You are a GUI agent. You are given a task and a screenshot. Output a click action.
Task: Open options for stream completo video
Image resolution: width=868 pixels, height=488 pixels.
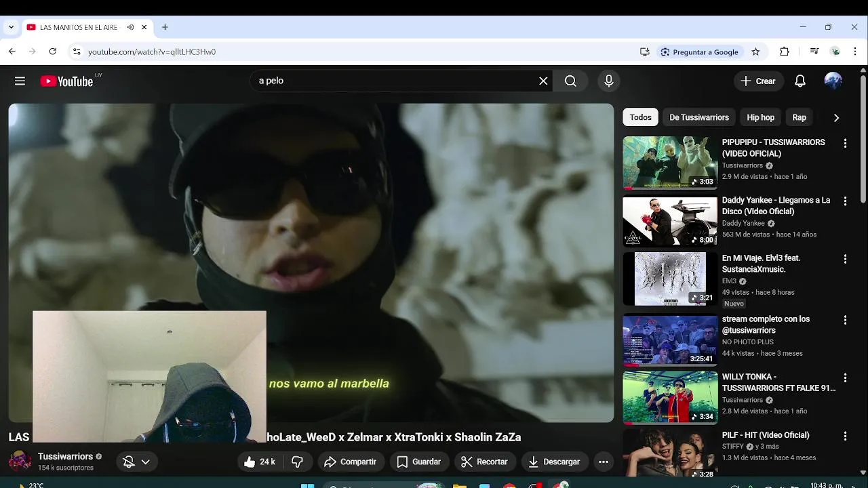point(845,320)
